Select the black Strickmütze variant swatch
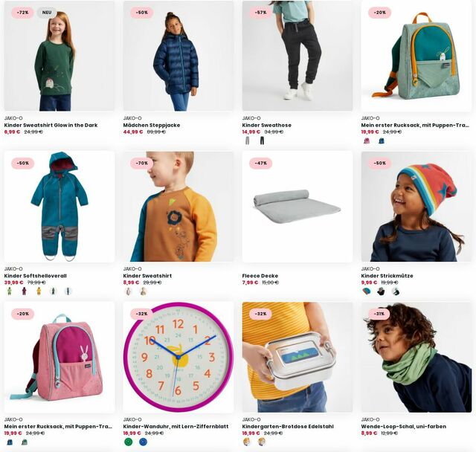Viewport: 476px width, 452px height. [381, 291]
